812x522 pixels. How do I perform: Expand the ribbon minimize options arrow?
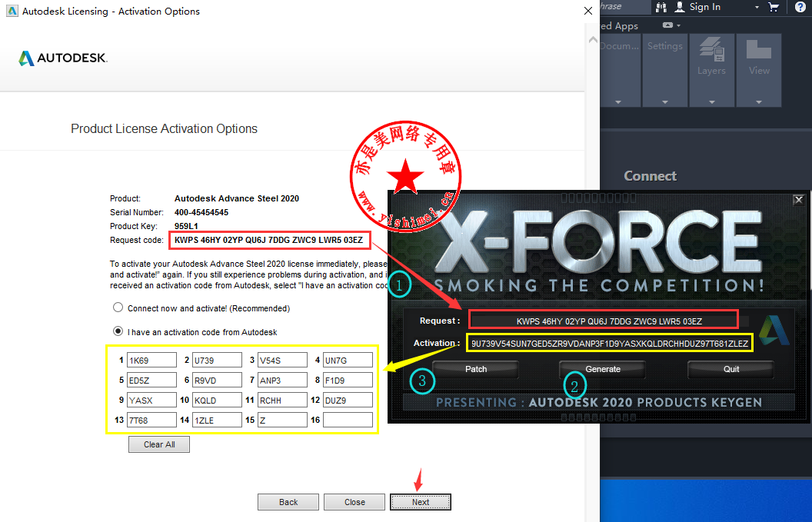point(678,25)
